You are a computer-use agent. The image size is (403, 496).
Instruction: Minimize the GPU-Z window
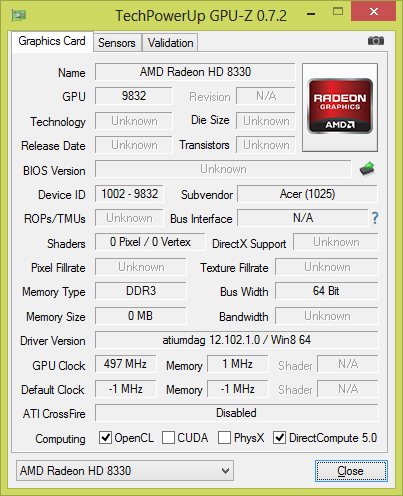click(311, 14)
